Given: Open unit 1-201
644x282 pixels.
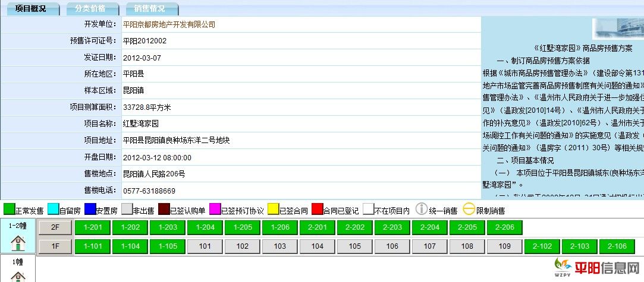Looking at the screenshot, I should pyautogui.click(x=92, y=227).
